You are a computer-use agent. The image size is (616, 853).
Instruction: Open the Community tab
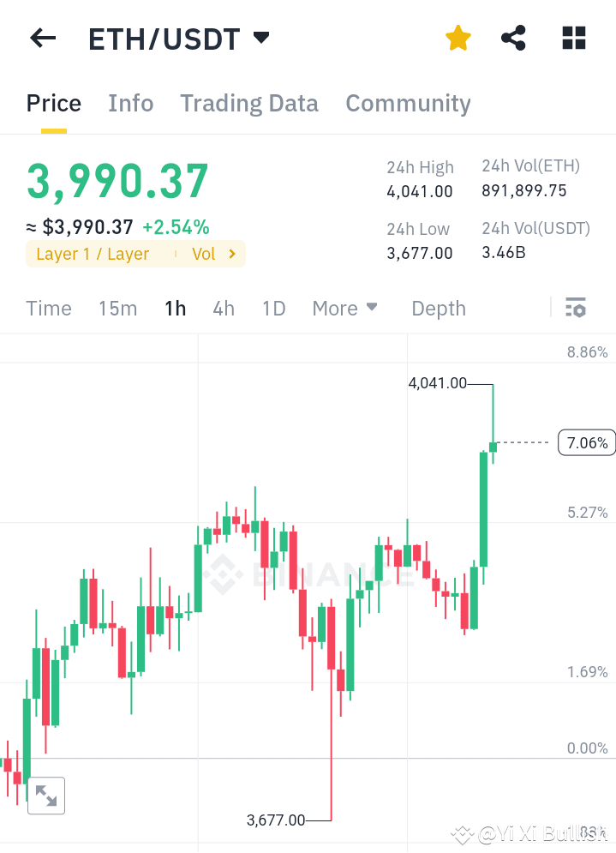(408, 103)
